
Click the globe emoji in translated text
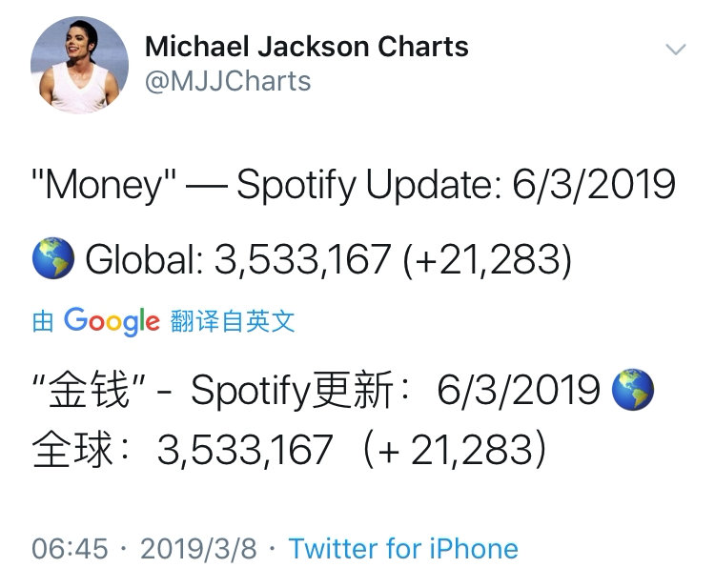[632, 390]
